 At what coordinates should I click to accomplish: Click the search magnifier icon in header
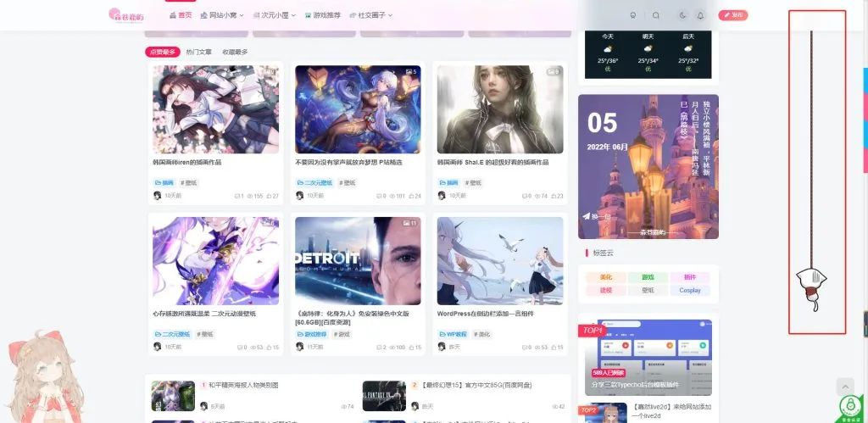coord(656,15)
